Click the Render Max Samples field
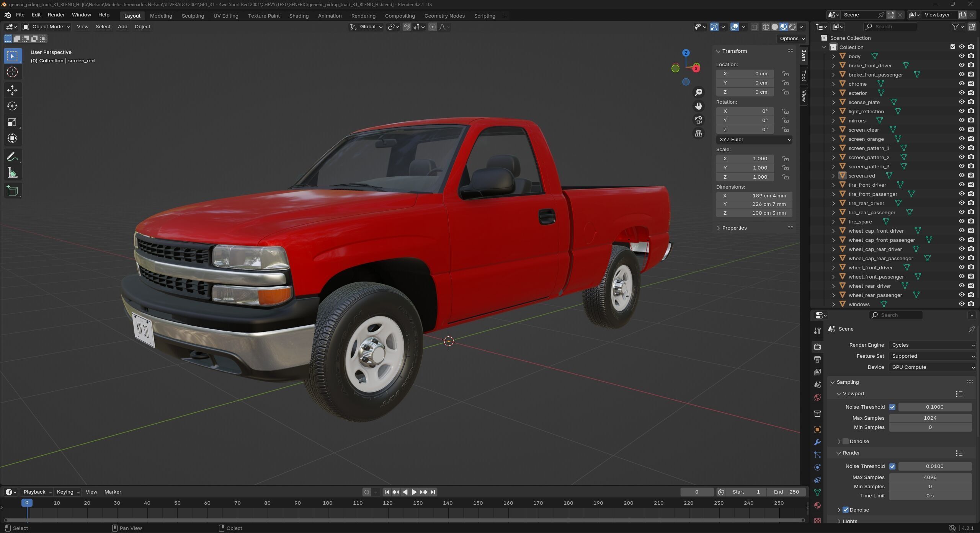The width and height of the screenshot is (980, 533). coord(930,477)
